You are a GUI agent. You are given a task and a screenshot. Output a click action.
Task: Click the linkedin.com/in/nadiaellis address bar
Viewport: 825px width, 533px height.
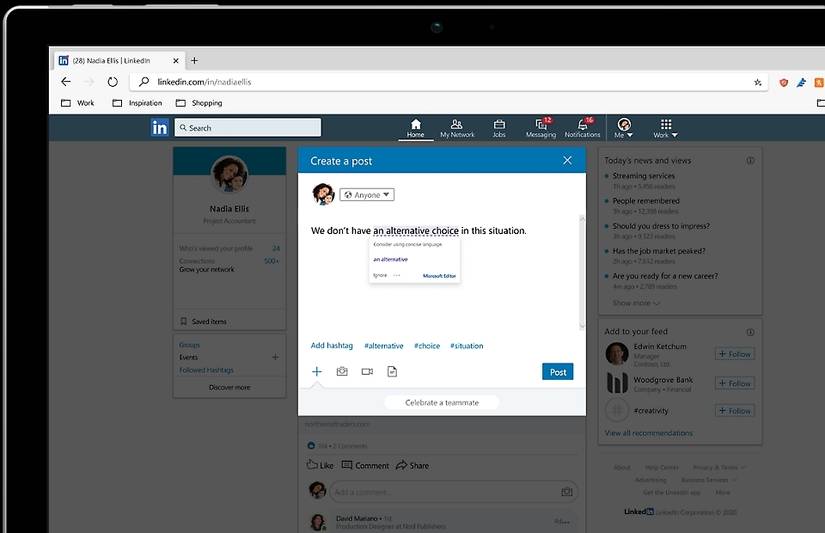[450, 82]
